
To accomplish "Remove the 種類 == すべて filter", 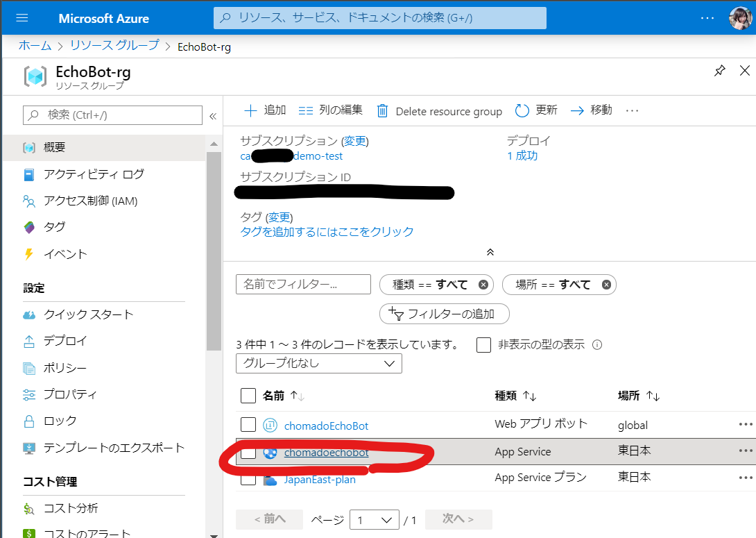I will 483,285.
